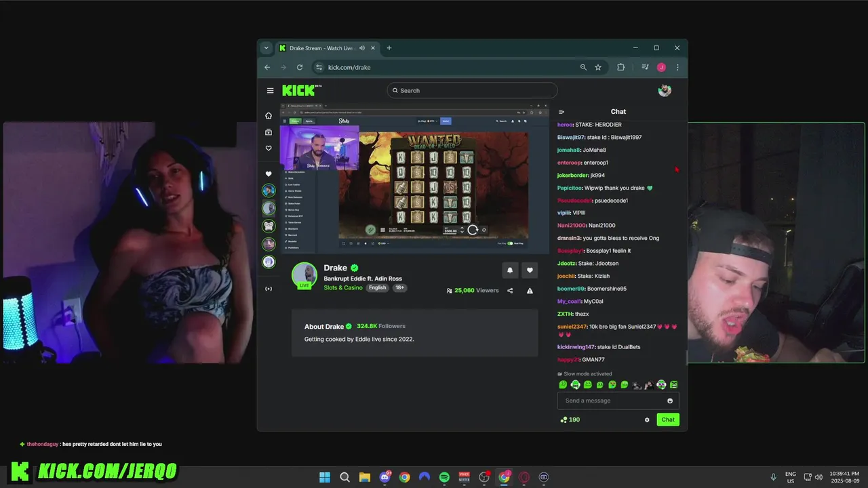Image resolution: width=868 pixels, height=488 pixels.
Task: Share Drake's stream
Action: pyautogui.click(x=510, y=290)
